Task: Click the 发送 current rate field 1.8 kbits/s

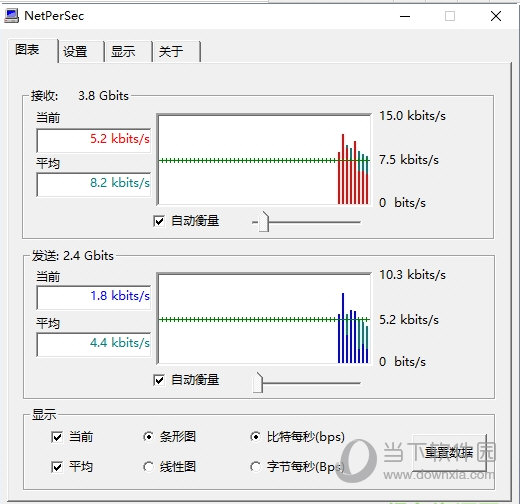Action: pos(94,297)
